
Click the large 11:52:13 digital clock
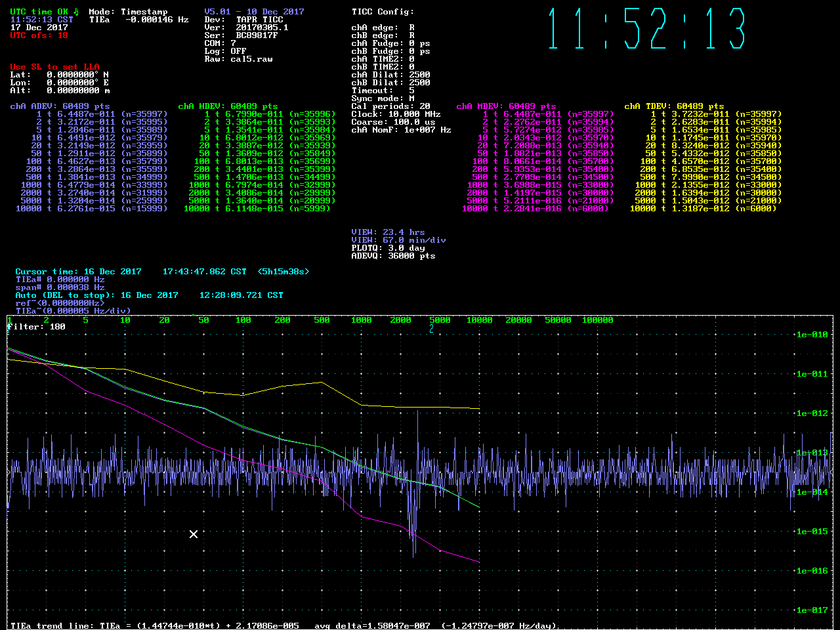[647, 29]
